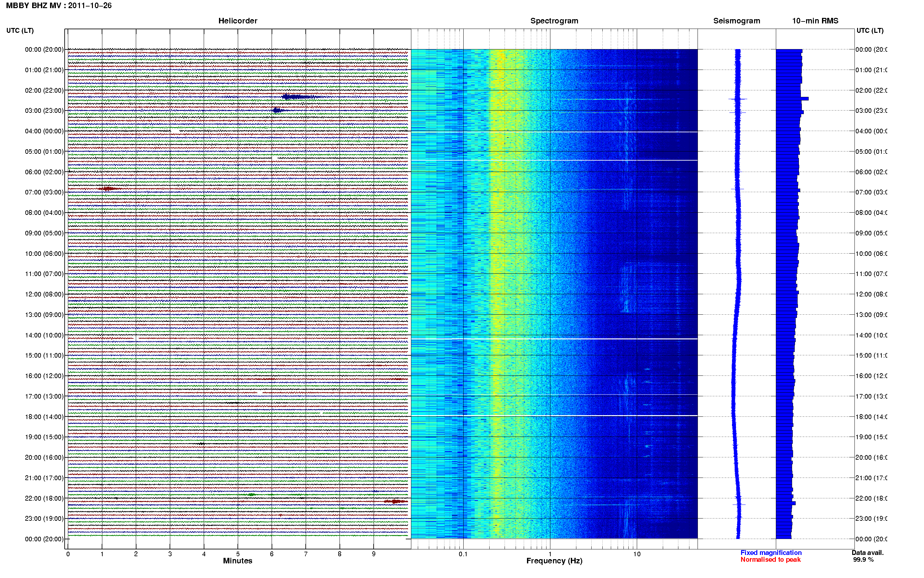The image size is (924, 578).
Task: Click the left '17:00 (13:00)' time label
Action: tap(44, 396)
